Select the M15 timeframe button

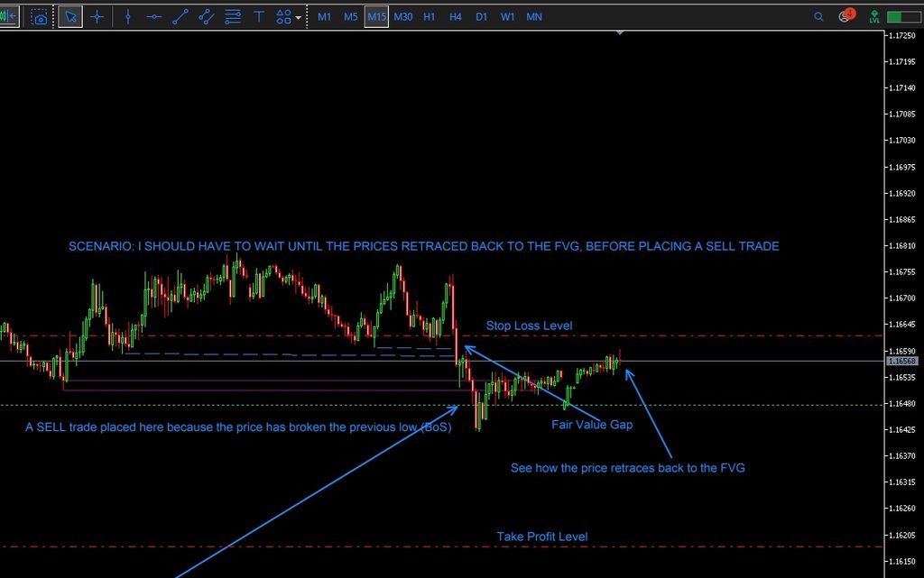376,17
